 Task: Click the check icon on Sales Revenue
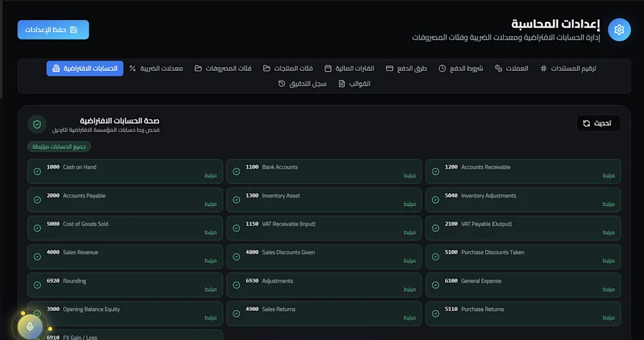[x=37, y=257]
